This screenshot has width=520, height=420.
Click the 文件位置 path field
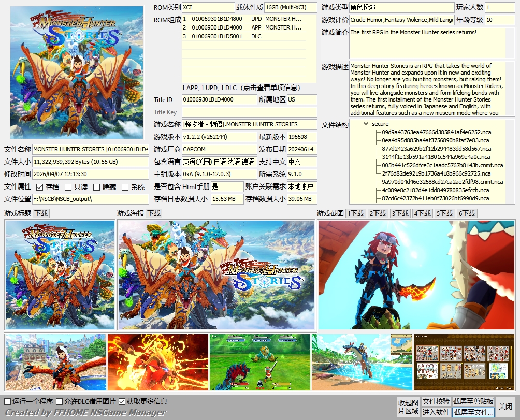click(x=91, y=199)
